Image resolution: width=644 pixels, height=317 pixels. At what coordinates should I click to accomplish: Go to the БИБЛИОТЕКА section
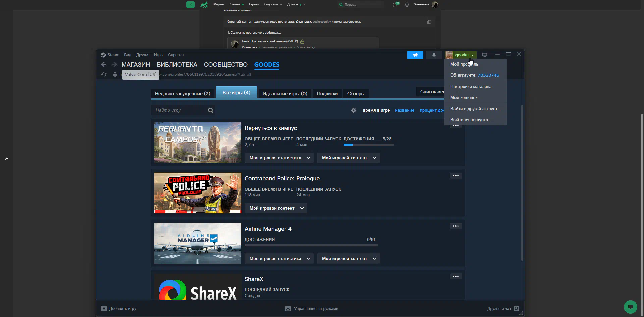coord(177,65)
